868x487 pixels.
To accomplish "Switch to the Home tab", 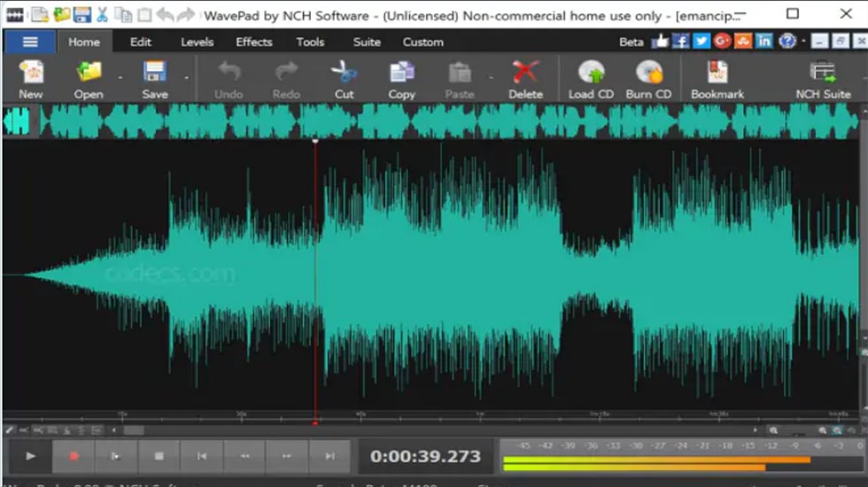I will coord(84,43).
